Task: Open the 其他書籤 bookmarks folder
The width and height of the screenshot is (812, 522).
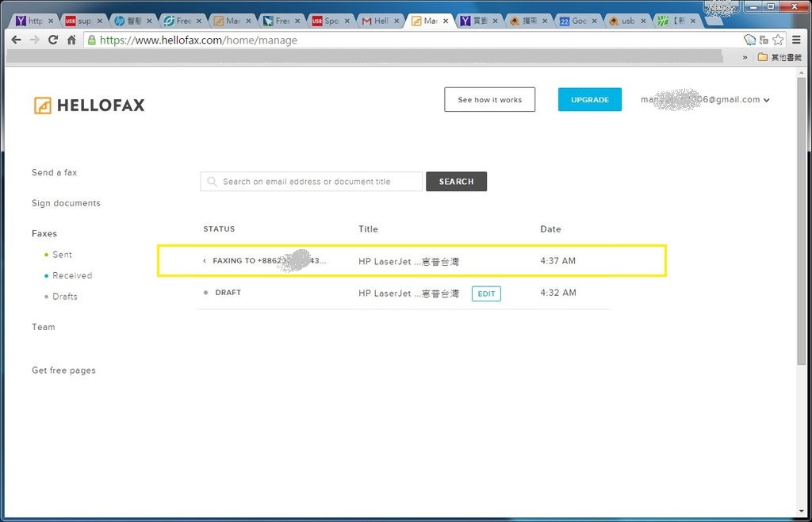Action: 779,57
